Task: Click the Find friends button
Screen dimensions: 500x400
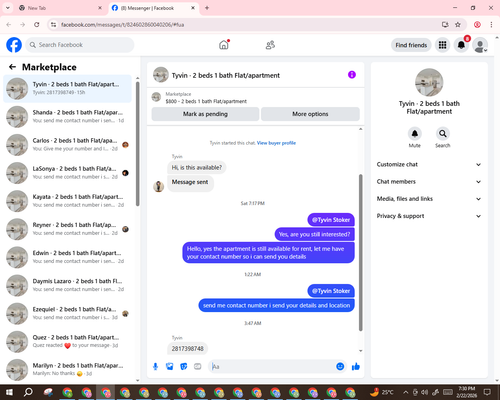Action: (411, 45)
